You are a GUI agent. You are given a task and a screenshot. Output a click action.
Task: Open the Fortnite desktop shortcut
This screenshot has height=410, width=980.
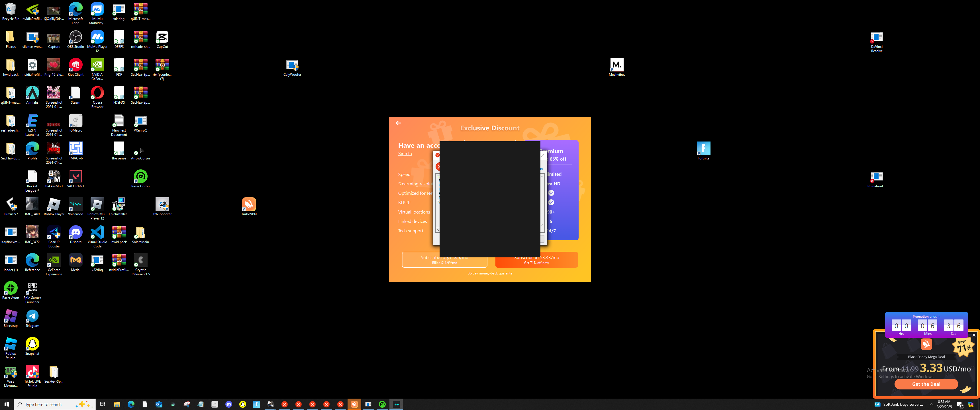pyautogui.click(x=703, y=149)
